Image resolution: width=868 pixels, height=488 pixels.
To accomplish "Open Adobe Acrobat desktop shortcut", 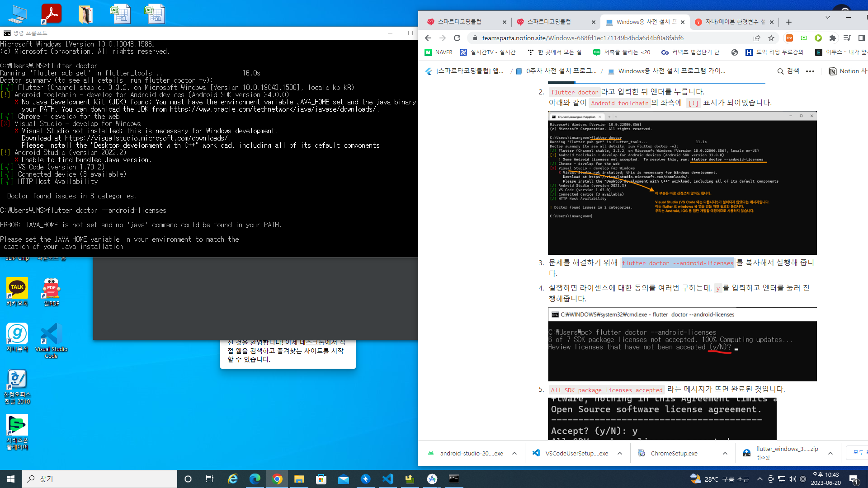I will tap(51, 14).
